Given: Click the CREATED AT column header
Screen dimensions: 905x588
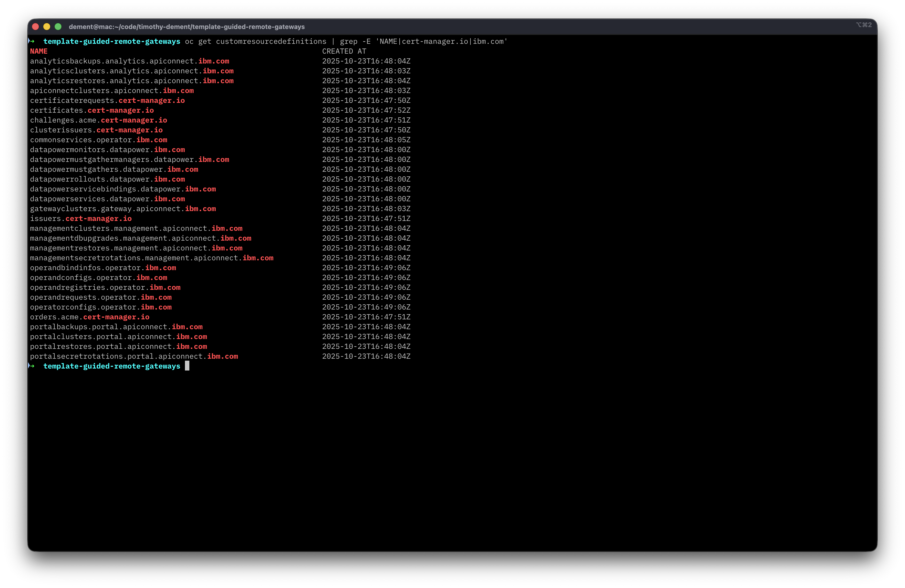Looking at the screenshot, I should tap(344, 51).
